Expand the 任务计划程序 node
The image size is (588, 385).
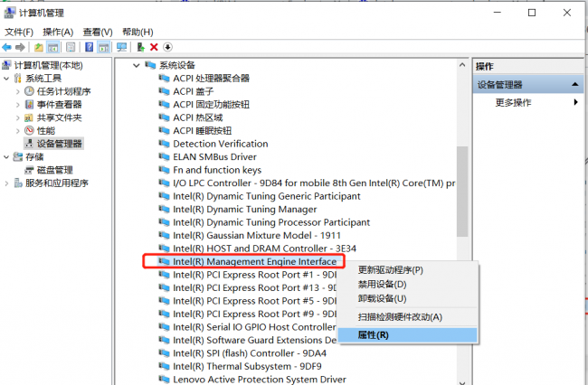pyautogui.click(x=17, y=91)
